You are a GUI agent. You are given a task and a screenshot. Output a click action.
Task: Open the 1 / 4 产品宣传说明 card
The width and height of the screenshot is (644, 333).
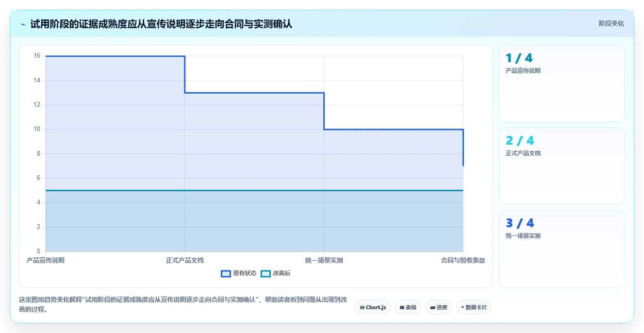(x=561, y=83)
